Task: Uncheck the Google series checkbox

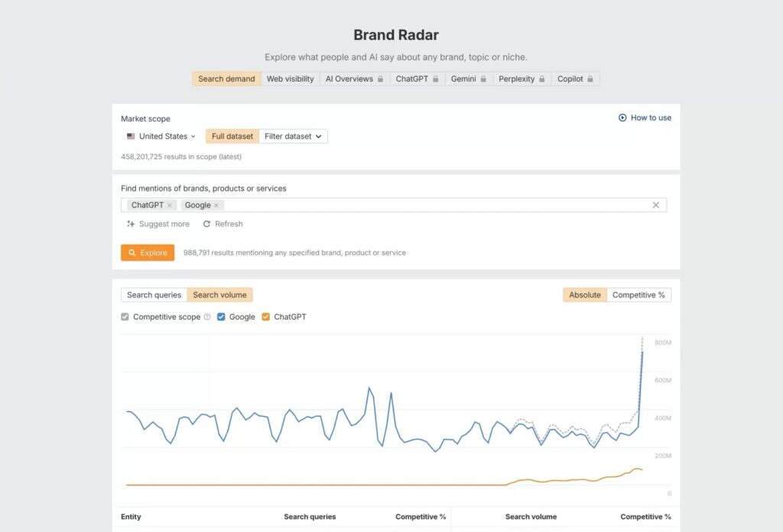Action: pyautogui.click(x=222, y=316)
